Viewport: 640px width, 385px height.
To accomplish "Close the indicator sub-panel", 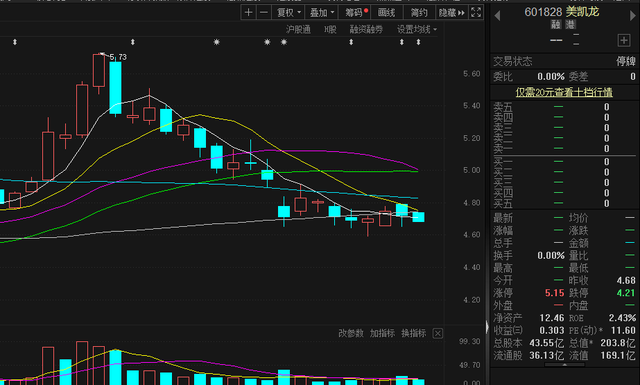I will point(438,334).
